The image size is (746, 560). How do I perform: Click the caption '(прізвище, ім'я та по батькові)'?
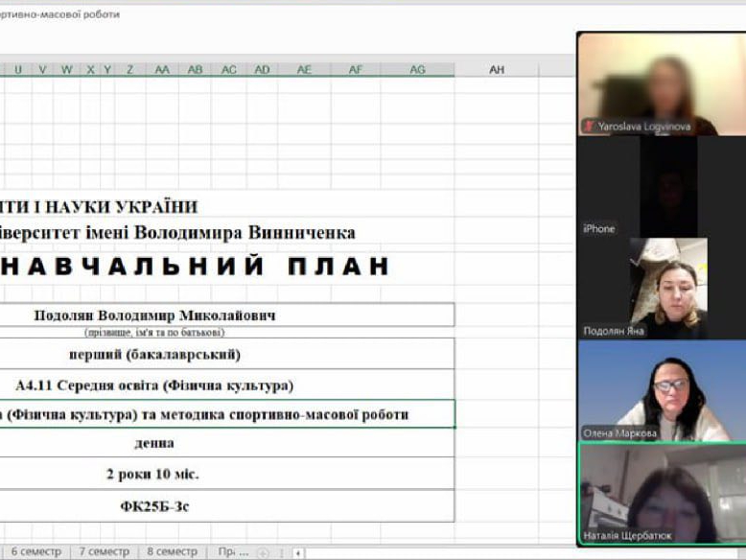[154, 332]
